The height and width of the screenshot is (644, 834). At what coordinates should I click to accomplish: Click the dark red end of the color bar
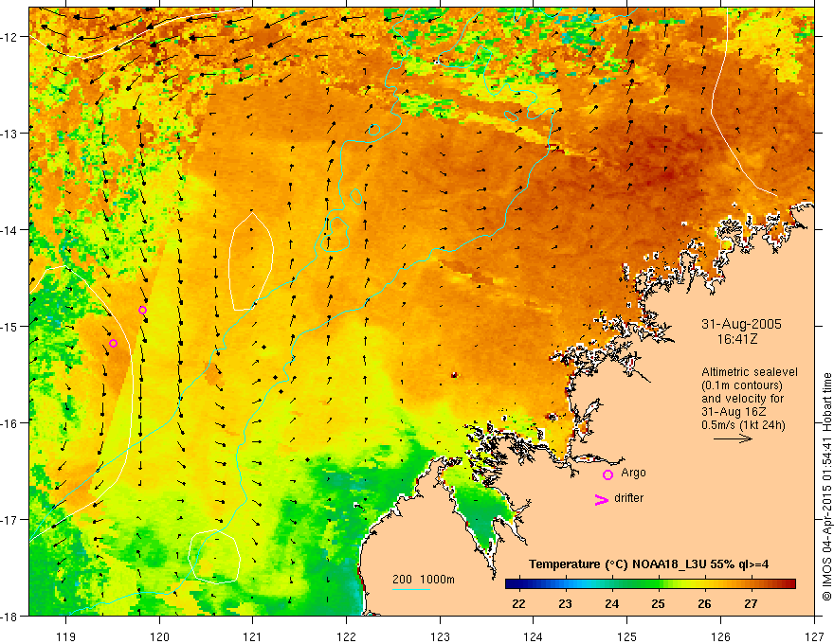pos(791,583)
